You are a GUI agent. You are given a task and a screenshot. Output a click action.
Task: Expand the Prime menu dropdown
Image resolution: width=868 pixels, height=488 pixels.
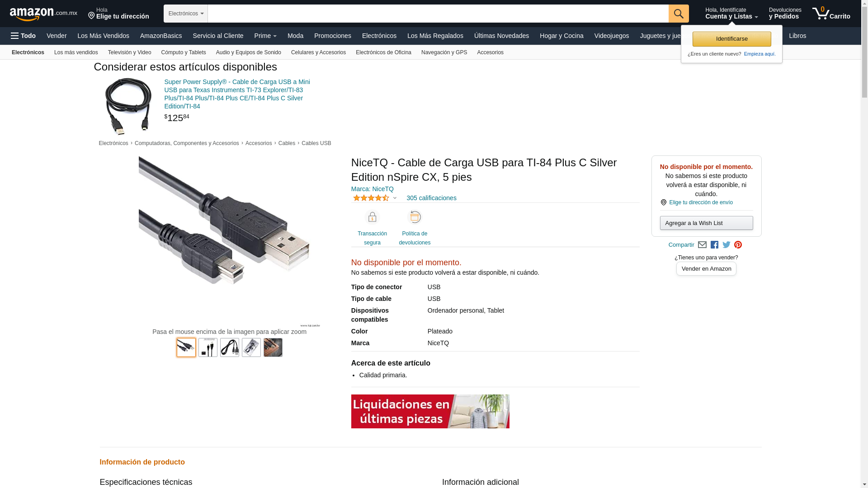point(265,36)
